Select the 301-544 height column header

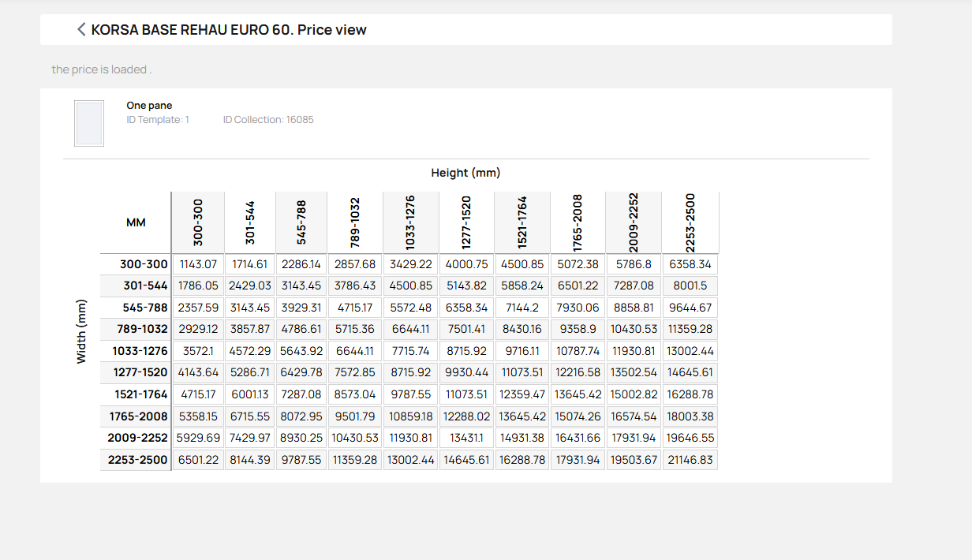point(250,222)
